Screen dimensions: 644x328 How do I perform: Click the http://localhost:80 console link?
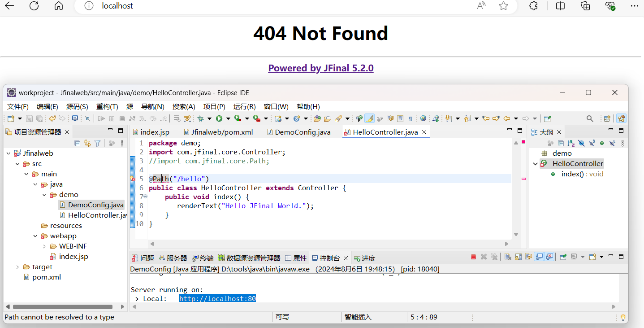(217, 298)
